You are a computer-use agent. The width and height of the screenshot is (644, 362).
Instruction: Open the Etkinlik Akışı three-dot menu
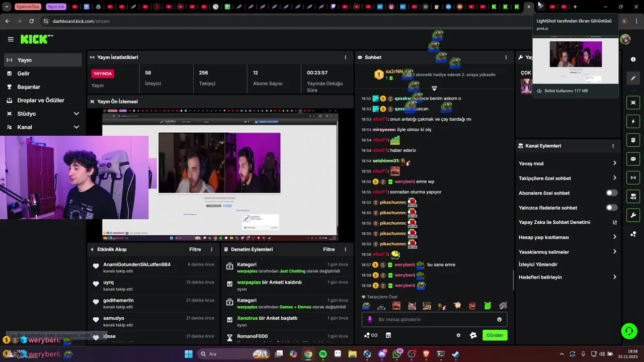(211, 249)
